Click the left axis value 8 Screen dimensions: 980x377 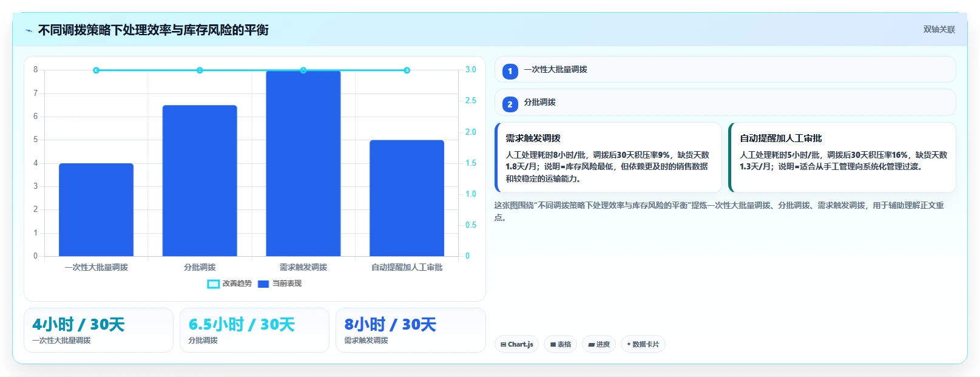(36, 70)
